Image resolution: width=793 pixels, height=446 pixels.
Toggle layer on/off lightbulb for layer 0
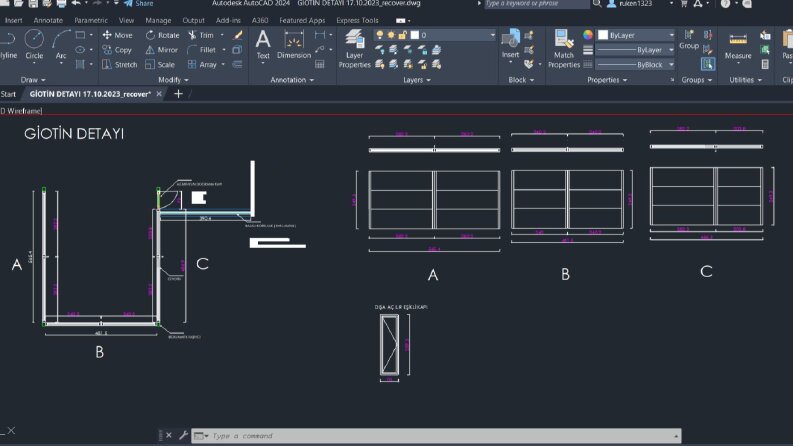[x=380, y=35]
